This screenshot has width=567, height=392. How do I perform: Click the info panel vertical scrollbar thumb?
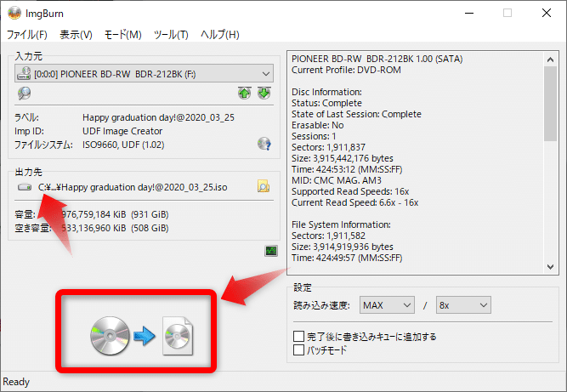550,104
